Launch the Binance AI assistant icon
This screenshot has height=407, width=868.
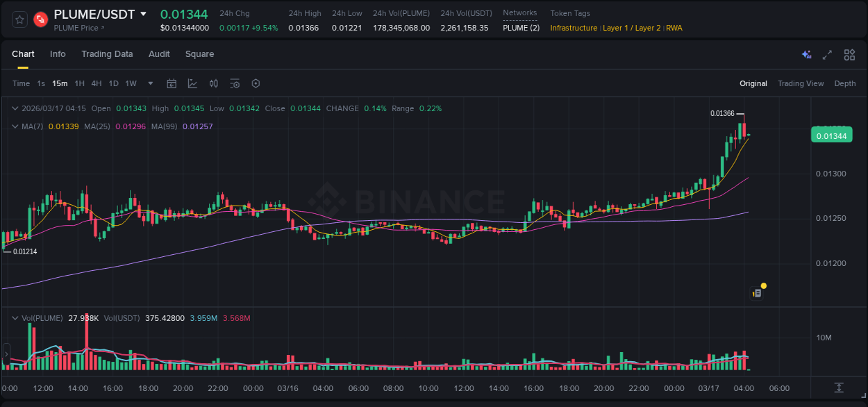click(x=806, y=54)
